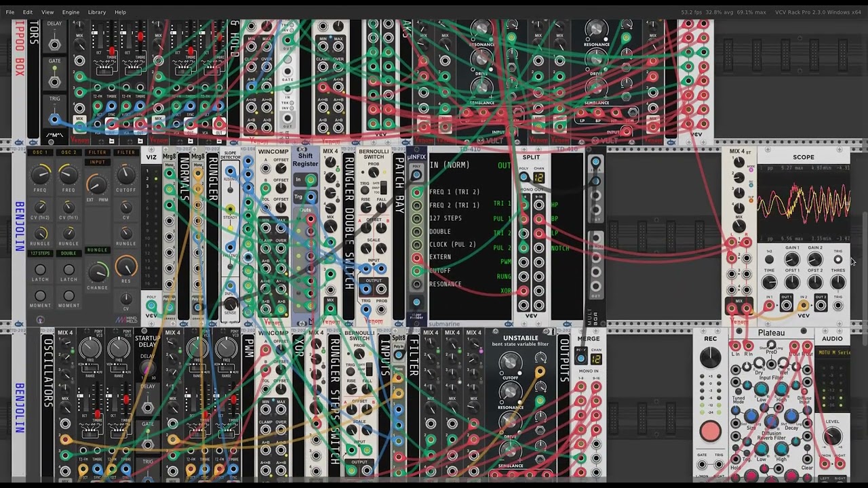Click Plateau R Out jack
868x488 pixels.
tap(807, 346)
